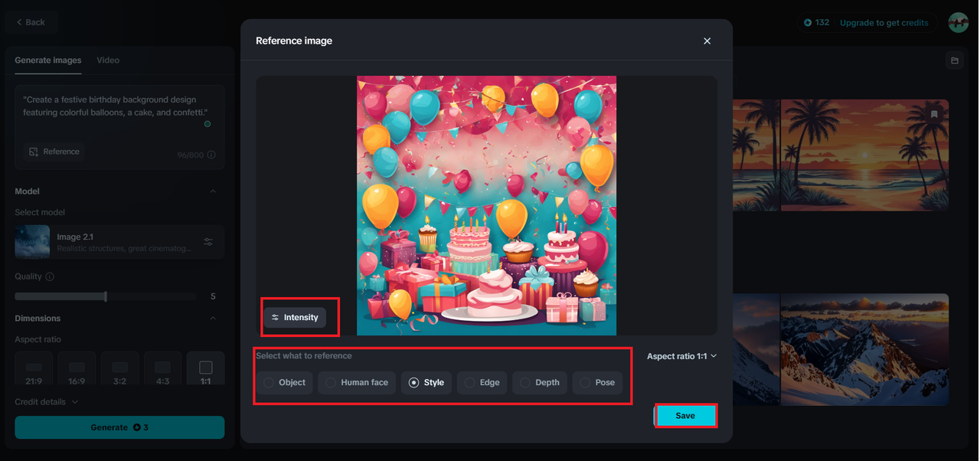Choose the 4:3 aspect ratio
Viewport: 980px width, 461px height.
162,368
